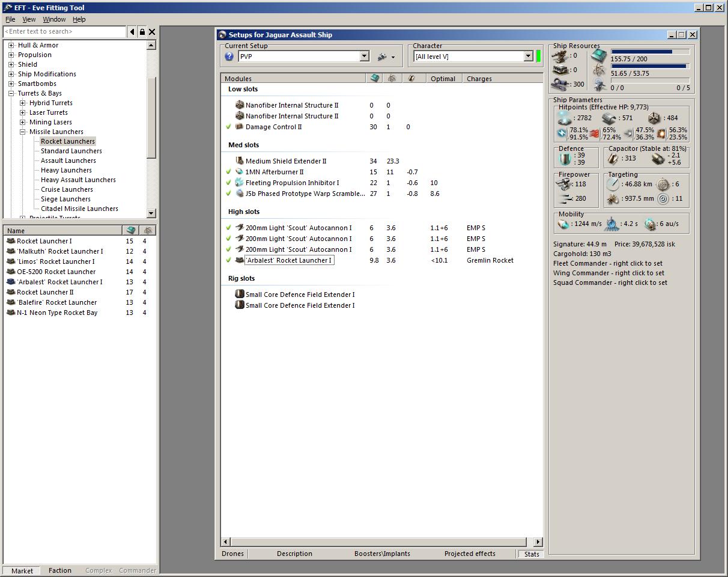Click the warp speed icon showing 6 au/s
This screenshot has width=728, height=577.
(x=650, y=224)
